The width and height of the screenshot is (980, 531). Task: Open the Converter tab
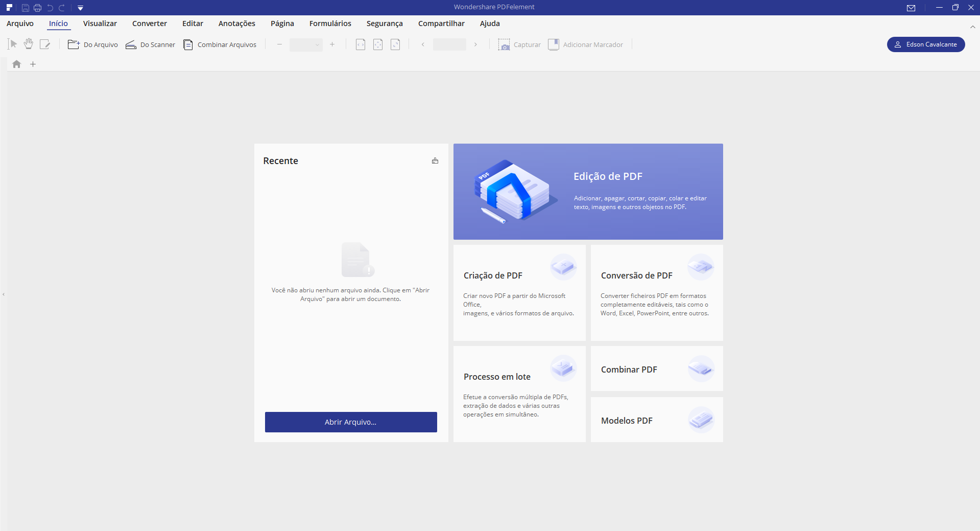pos(150,24)
